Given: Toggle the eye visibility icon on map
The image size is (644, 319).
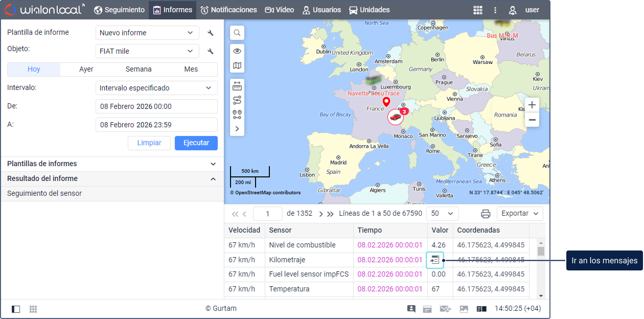Looking at the screenshot, I should pos(237,51).
